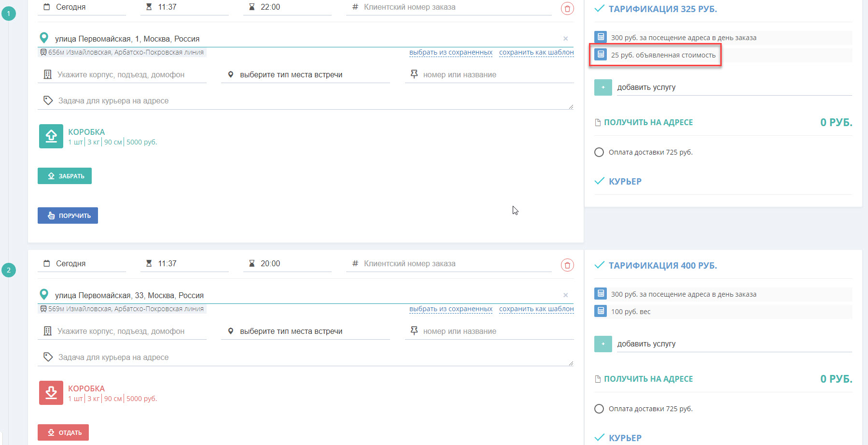868x445 pixels.
Task: Click calculator icon next to 25 руб. объявленная стоимость
Action: (601, 55)
